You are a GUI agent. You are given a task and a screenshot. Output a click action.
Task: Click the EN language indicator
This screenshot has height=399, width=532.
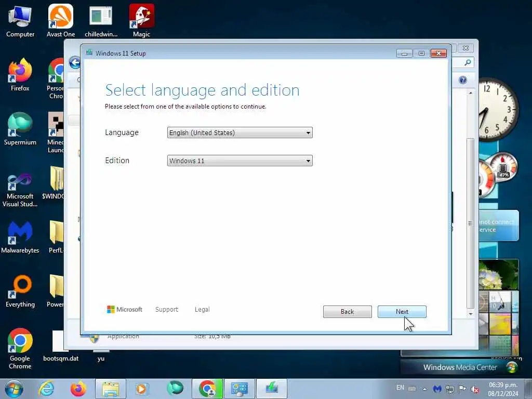tap(401, 388)
